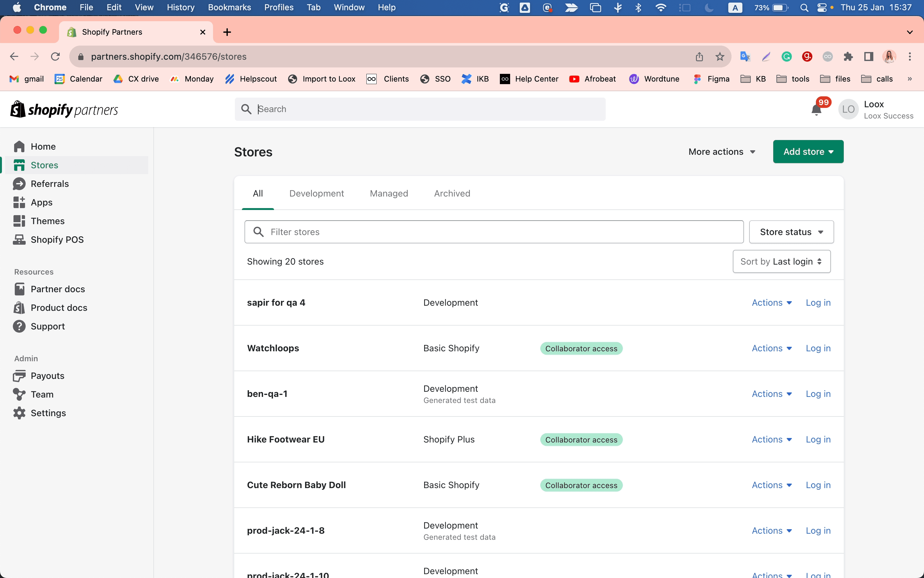Open the Helpscout bookmark

pos(251,79)
